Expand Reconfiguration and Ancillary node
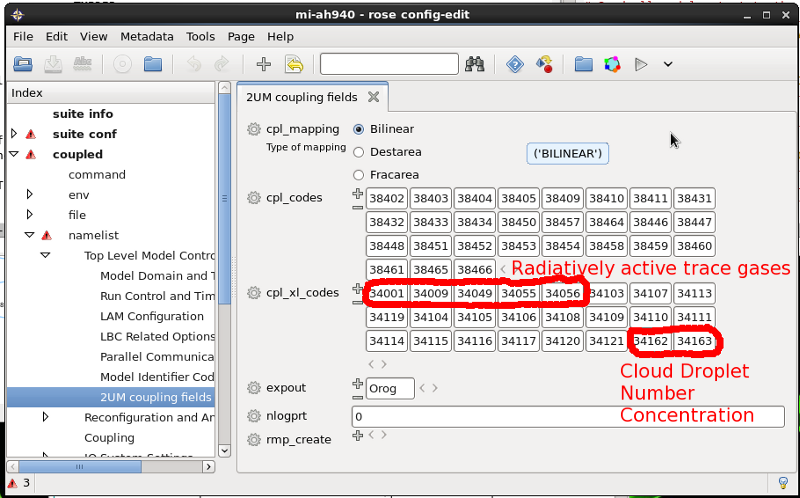This screenshot has height=498, width=800. point(45,417)
